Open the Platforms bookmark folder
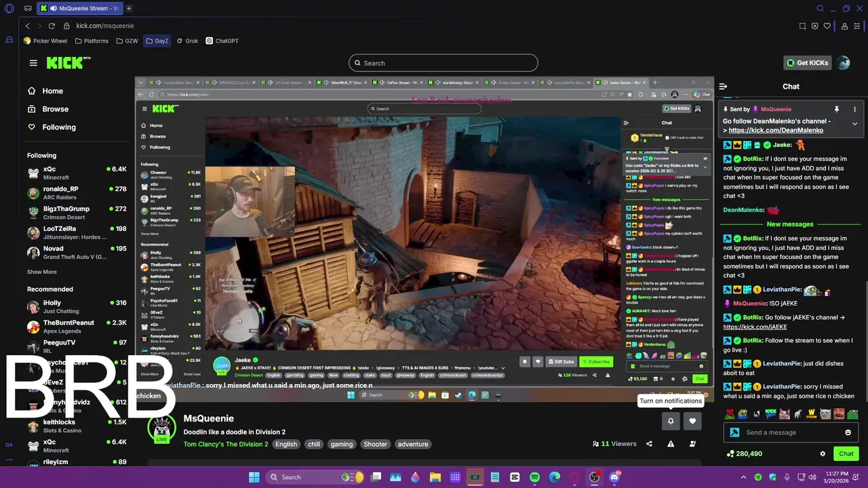Viewport: 868px width, 488px height. [92, 41]
